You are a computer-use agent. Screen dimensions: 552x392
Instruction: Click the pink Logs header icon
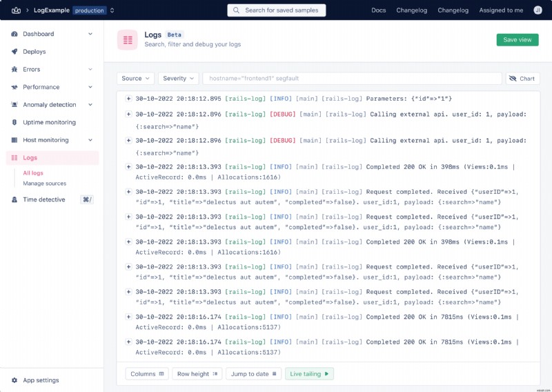click(128, 40)
